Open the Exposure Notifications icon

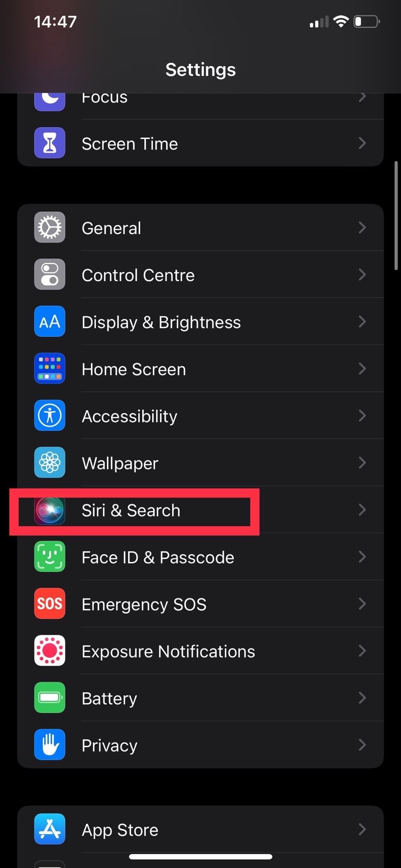point(50,651)
